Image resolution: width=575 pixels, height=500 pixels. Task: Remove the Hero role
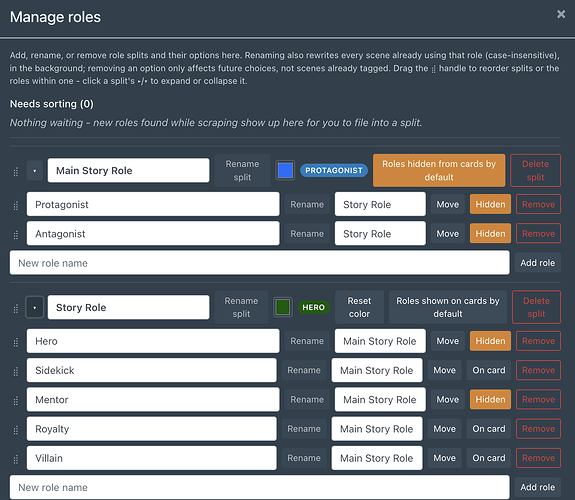pyautogui.click(x=538, y=341)
